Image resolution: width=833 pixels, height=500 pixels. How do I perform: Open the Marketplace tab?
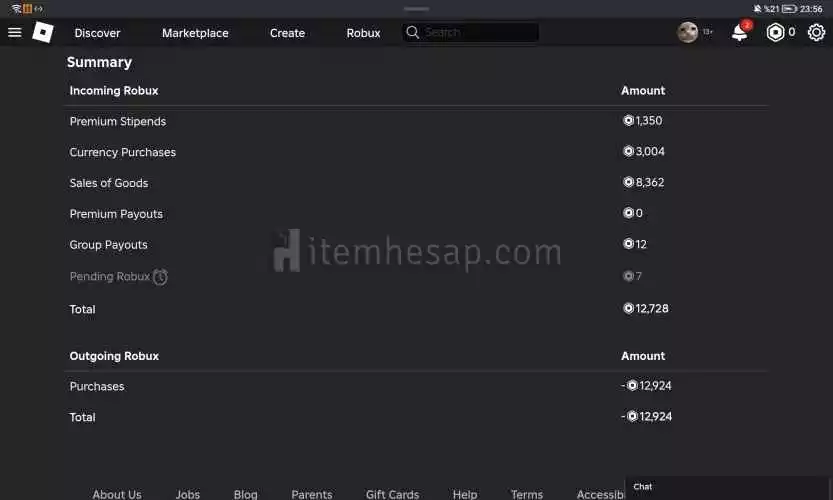(195, 33)
